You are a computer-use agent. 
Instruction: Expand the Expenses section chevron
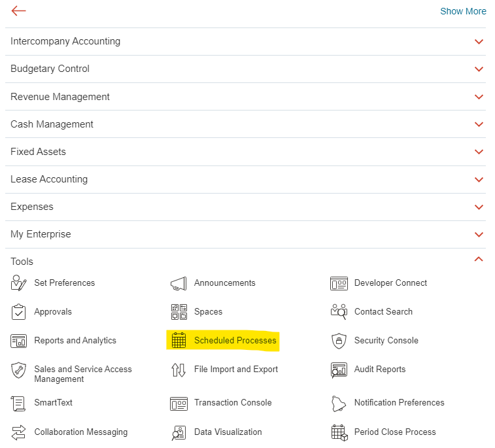point(479,207)
